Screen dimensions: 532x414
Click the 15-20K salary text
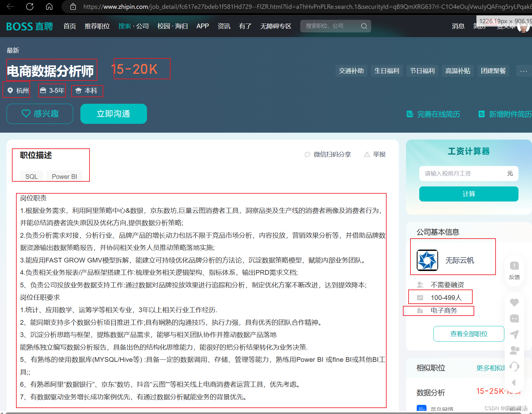click(x=134, y=69)
